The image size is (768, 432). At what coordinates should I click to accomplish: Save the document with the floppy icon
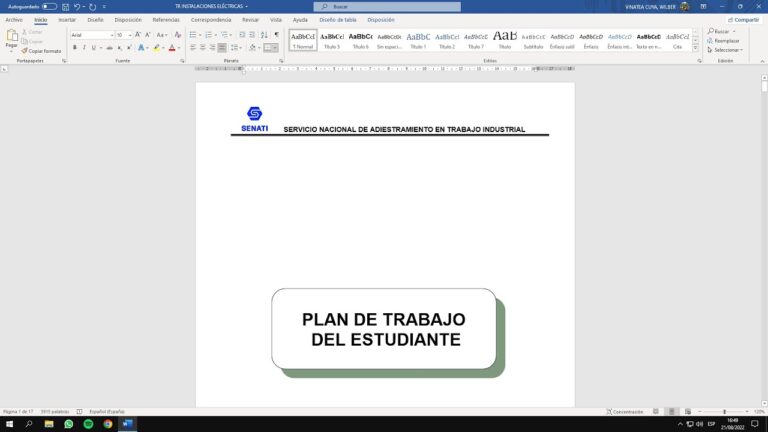coord(65,6)
